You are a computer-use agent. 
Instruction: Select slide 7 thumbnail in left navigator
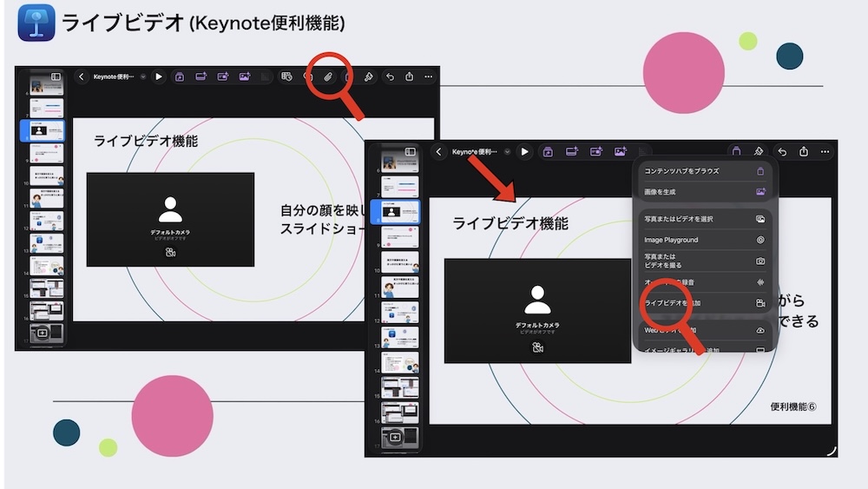coord(47,108)
